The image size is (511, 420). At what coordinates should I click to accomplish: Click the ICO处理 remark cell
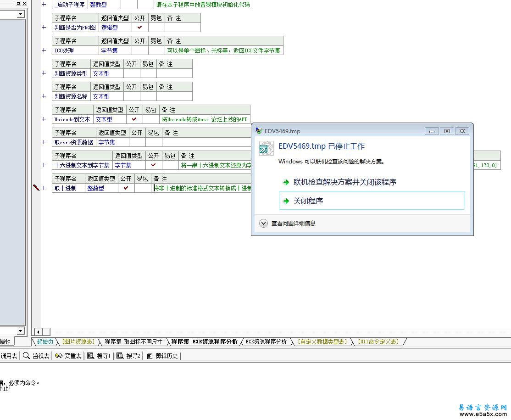pyautogui.click(x=224, y=50)
